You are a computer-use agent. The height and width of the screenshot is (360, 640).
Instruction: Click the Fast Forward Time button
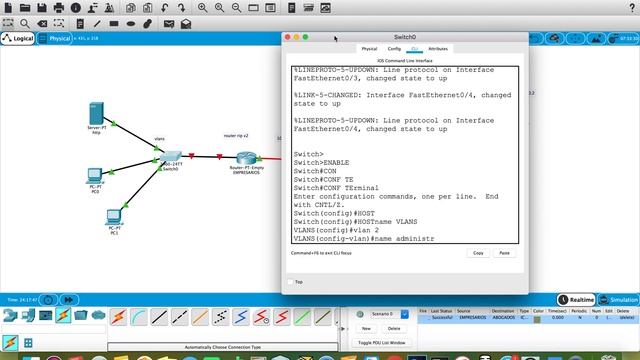coord(69,300)
